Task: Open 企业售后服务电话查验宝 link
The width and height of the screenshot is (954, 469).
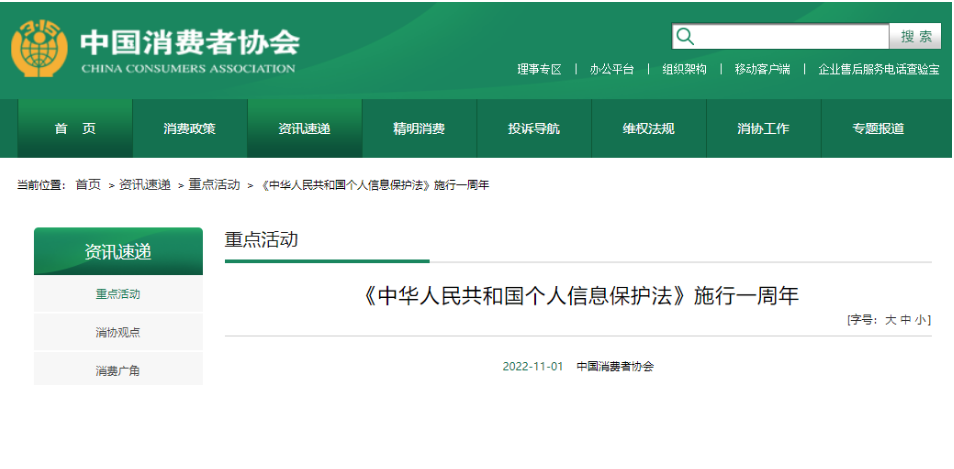Action: (x=878, y=69)
